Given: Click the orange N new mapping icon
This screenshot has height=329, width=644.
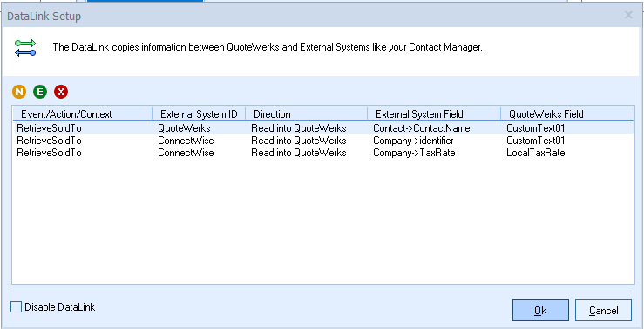Looking at the screenshot, I should coord(19,92).
